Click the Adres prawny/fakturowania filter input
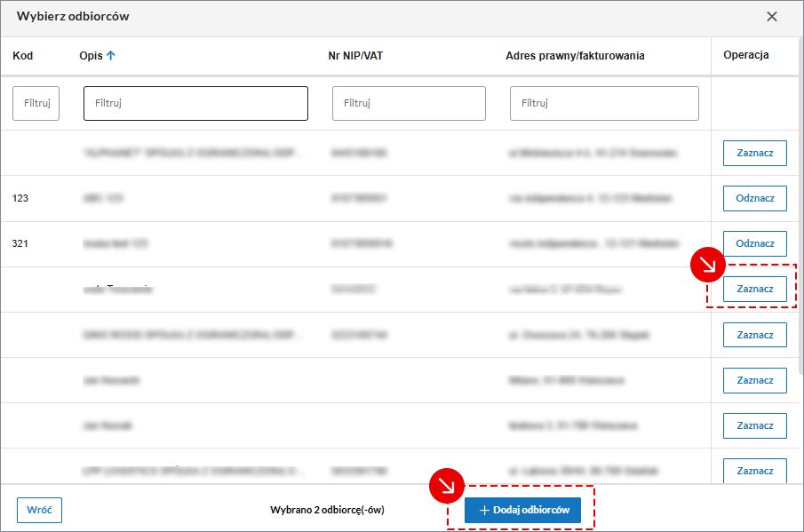Viewport: 804px width, 532px height. click(603, 103)
